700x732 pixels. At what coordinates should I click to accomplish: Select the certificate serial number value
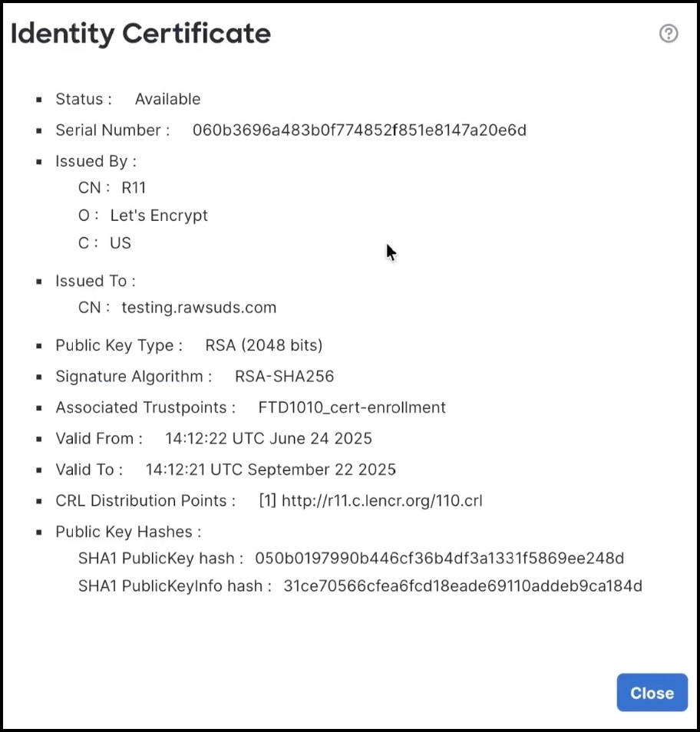pos(358,130)
